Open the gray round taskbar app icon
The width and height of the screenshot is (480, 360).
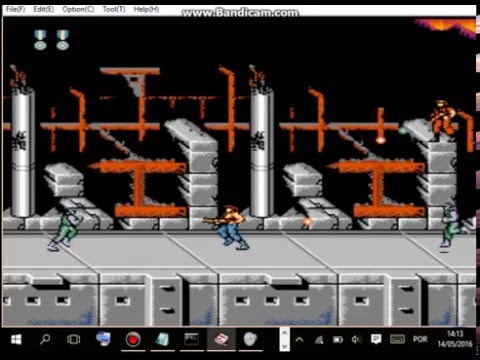click(250, 340)
